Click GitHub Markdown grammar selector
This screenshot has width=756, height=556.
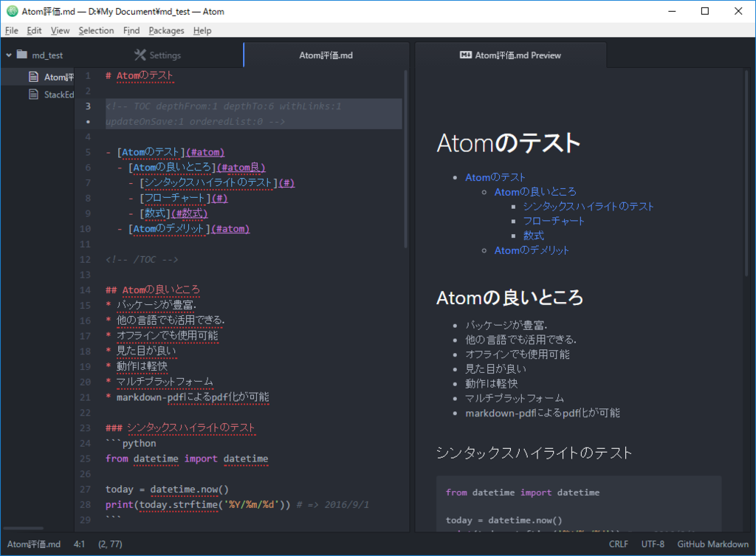point(712,544)
